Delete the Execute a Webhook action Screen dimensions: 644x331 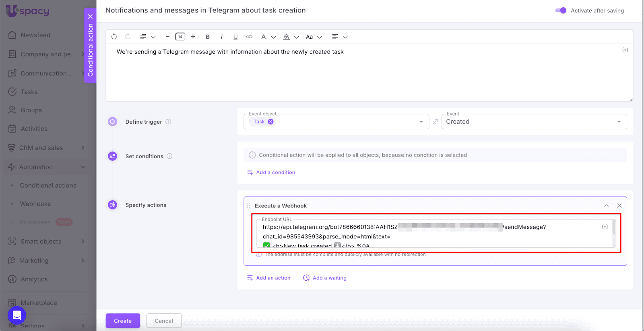coord(619,206)
